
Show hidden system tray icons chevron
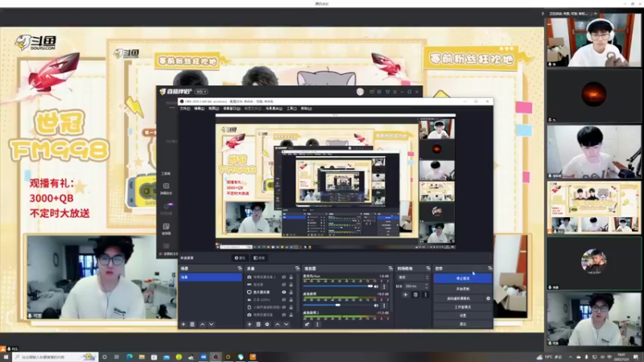click(x=570, y=357)
